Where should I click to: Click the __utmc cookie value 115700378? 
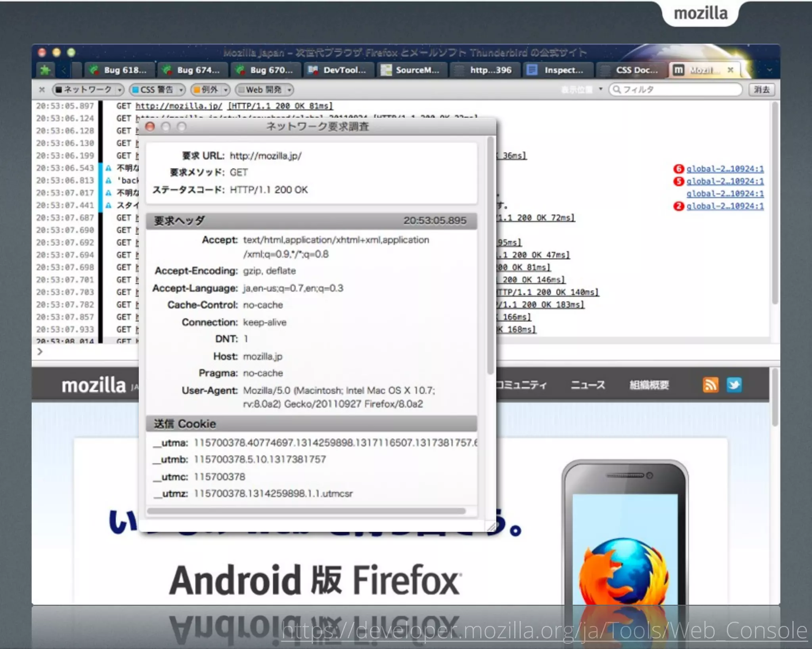pos(220,477)
